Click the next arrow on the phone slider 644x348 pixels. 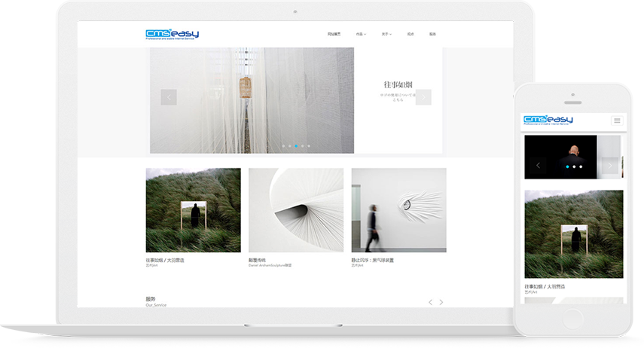coord(610,166)
